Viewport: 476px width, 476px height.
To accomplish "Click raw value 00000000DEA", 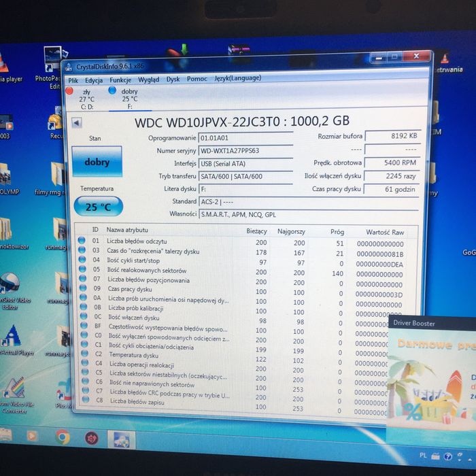I will coord(379,264).
